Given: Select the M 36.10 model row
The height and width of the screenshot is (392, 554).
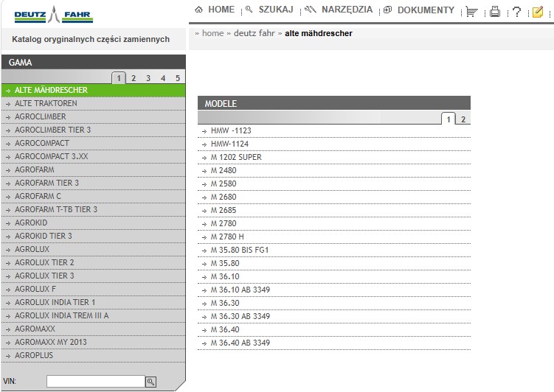Looking at the screenshot, I should pos(334,276).
